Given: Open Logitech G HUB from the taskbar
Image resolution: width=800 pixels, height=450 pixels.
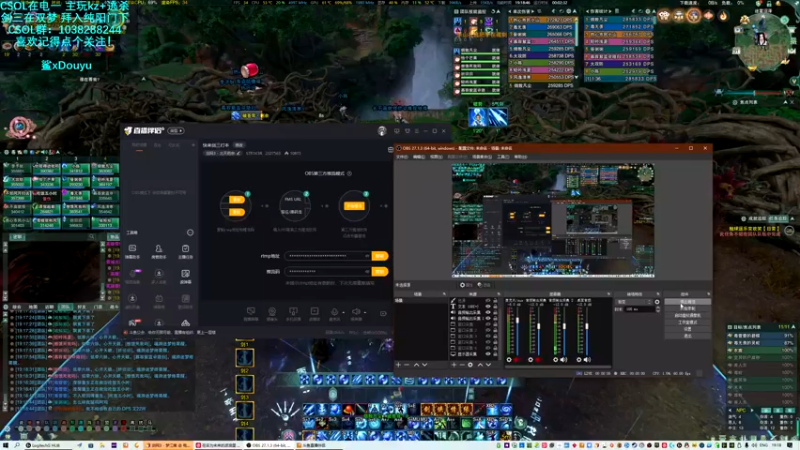Looking at the screenshot, I should point(47,445).
